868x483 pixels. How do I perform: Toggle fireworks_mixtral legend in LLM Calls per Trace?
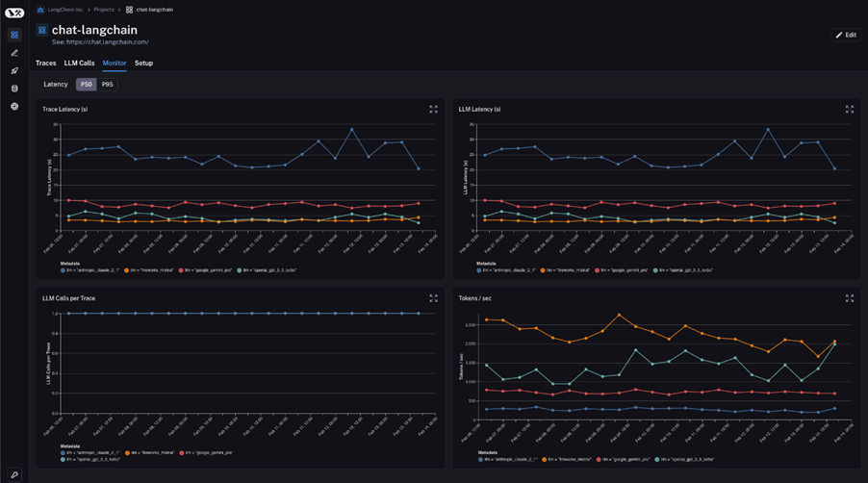(149, 452)
